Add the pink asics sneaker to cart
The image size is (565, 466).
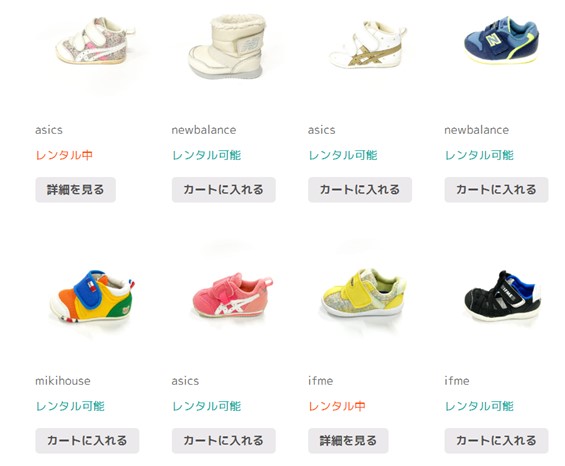223,440
